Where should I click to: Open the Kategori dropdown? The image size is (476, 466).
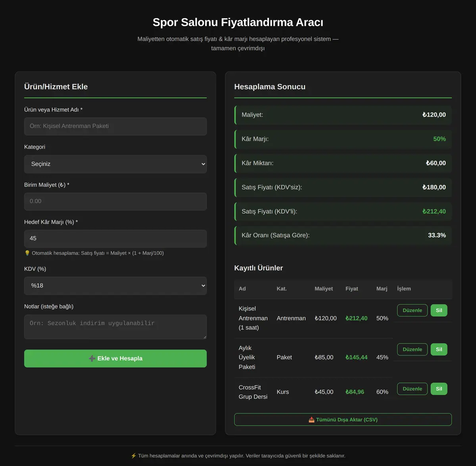click(x=115, y=164)
